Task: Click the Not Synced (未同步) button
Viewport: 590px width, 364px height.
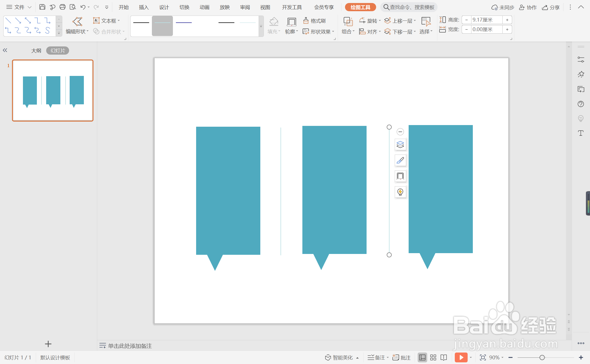Action: [503, 7]
